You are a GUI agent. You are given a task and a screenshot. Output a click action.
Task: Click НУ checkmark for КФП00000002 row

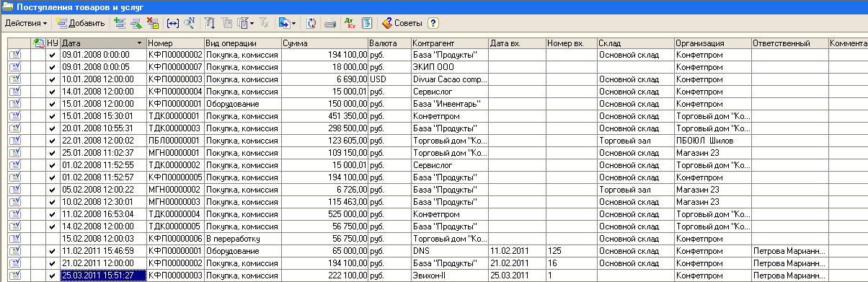point(53,55)
